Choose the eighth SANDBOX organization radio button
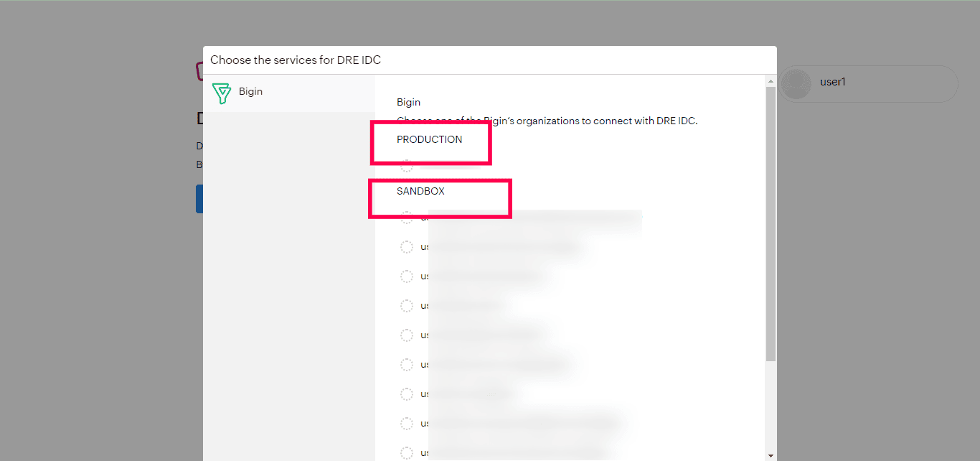 pyautogui.click(x=407, y=424)
